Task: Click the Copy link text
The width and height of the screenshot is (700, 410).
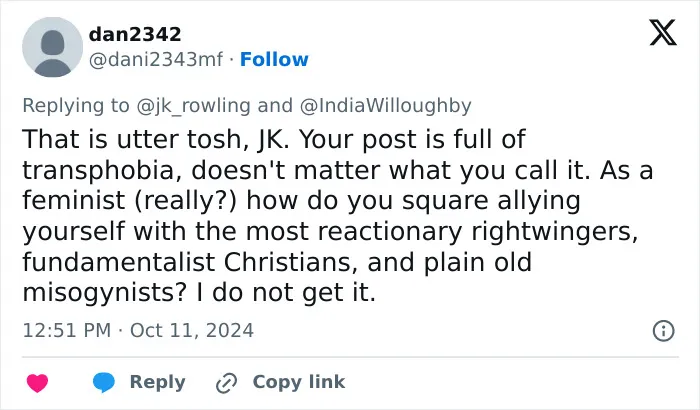Action: (299, 382)
